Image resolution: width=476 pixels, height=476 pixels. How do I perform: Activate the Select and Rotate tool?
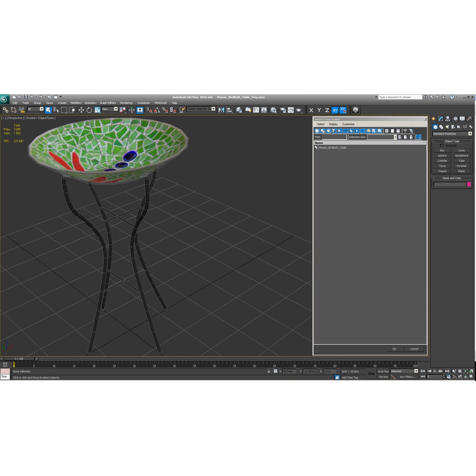pos(89,110)
